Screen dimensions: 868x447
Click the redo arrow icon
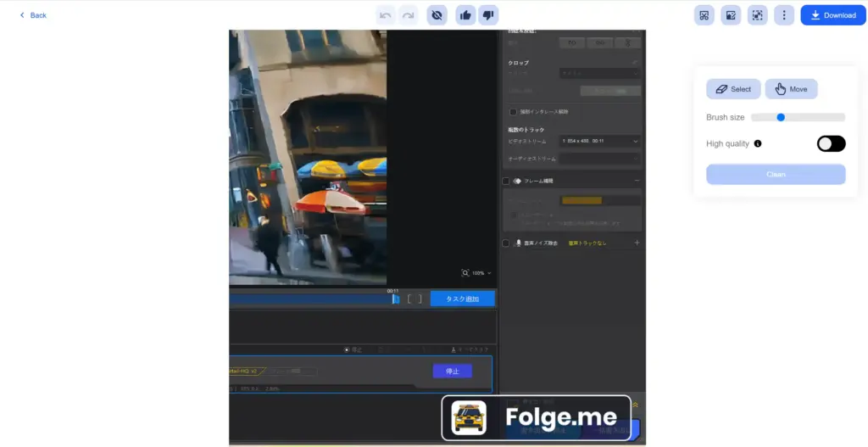(x=408, y=15)
